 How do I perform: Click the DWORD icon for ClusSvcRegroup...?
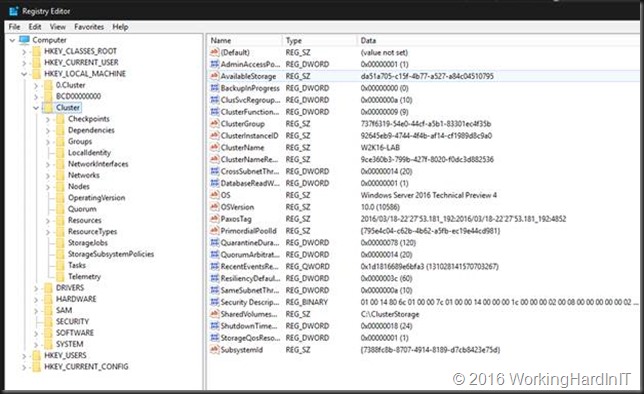[x=214, y=100]
